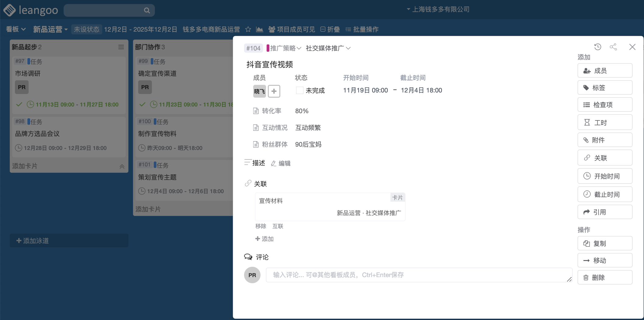The height and width of the screenshot is (320, 644).
Task: Open the board statistics chart icon
Action: pos(259,30)
